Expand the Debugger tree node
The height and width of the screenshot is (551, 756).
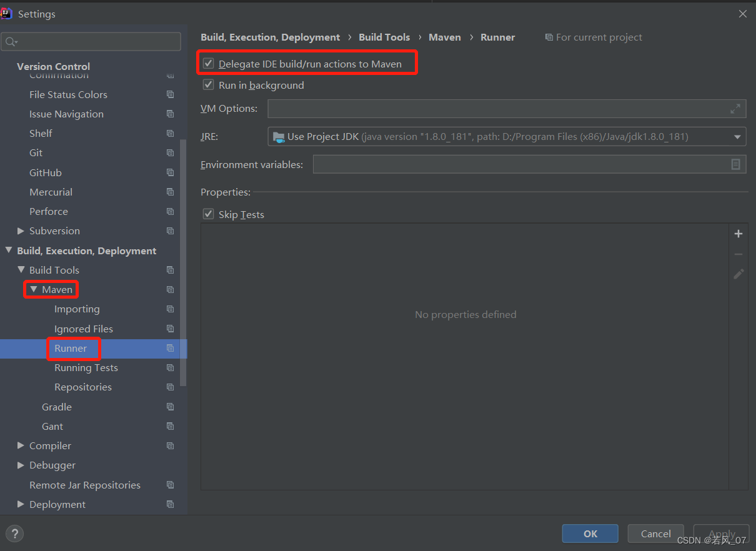pos(21,465)
